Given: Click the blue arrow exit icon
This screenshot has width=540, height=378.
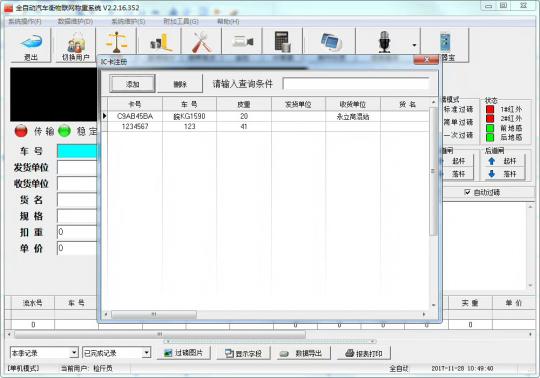Looking at the screenshot, I should click(31, 42).
